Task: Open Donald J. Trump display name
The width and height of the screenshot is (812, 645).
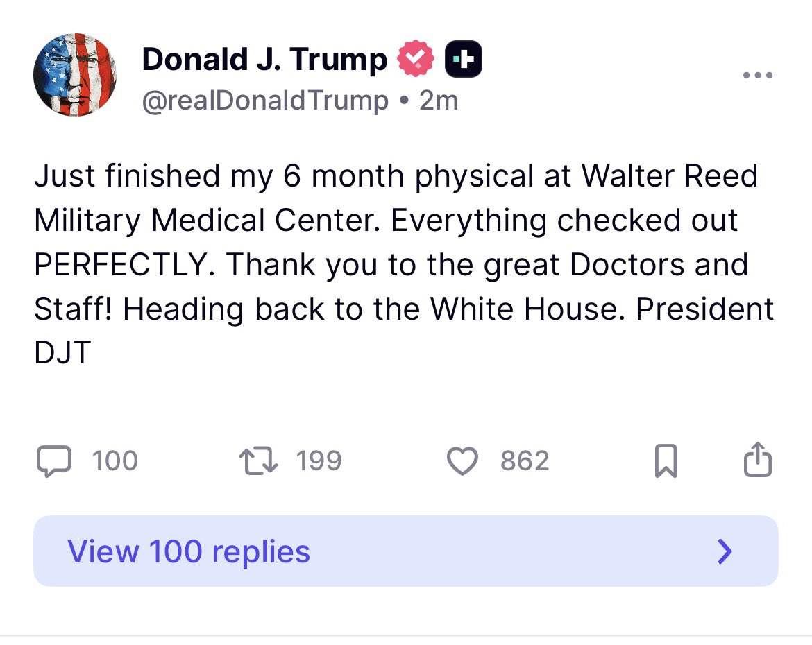Action: (264, 59)
